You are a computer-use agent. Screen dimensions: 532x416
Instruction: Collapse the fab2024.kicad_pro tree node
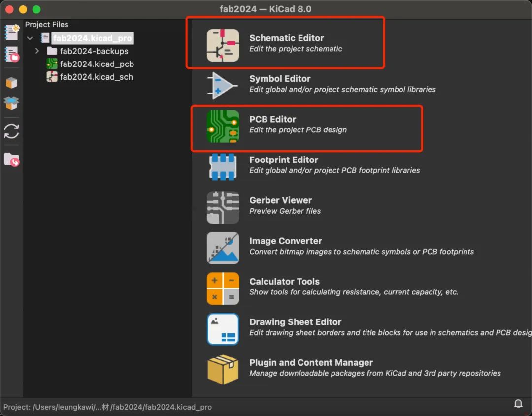[x=30, y=38]
